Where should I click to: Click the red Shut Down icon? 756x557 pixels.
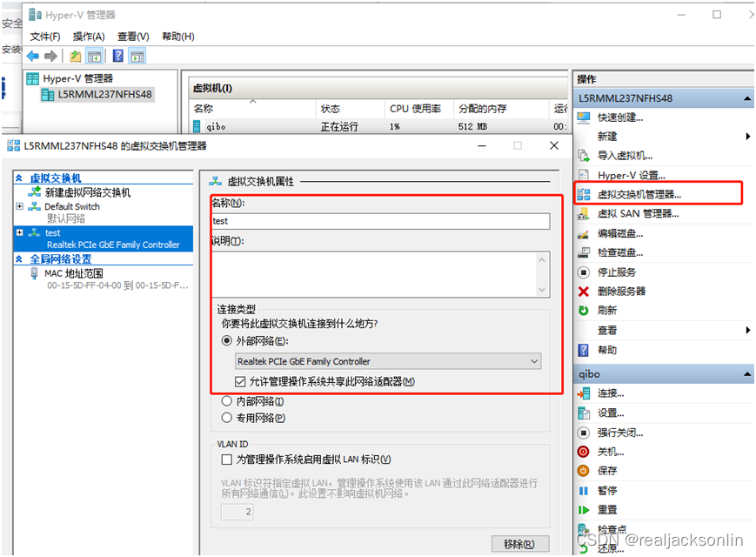click(x=584, y=452)
